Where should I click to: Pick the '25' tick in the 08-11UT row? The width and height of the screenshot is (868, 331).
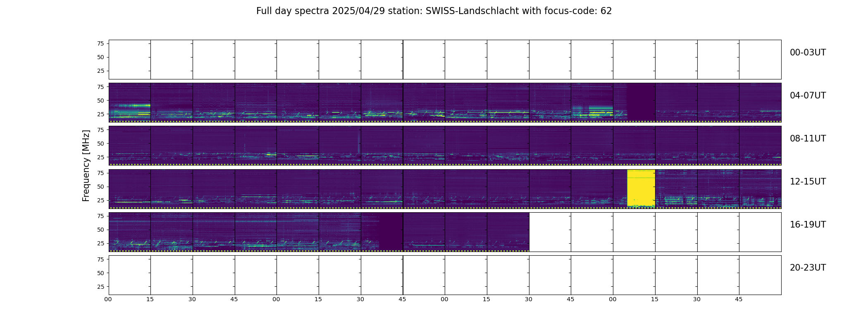click(x=100, y=157)
